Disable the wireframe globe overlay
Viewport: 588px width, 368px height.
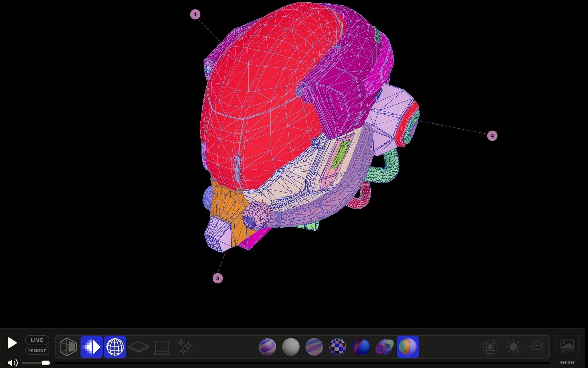pos(115,347)
